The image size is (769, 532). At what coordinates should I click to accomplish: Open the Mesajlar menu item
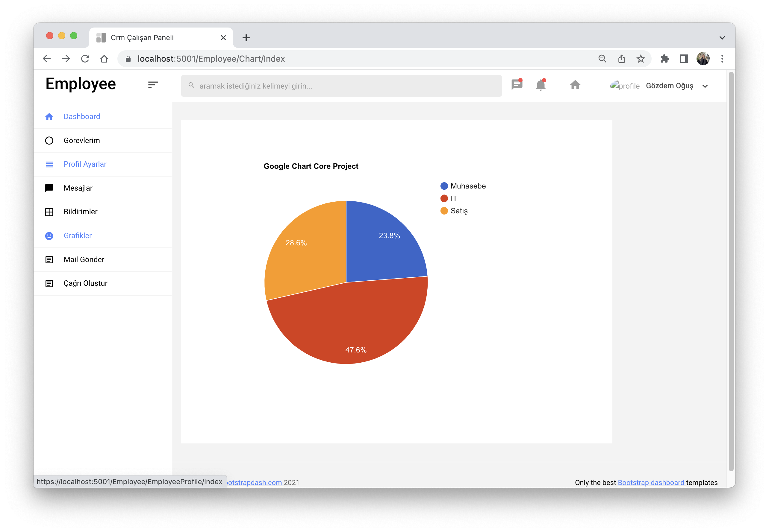click(x=103, y=188)
